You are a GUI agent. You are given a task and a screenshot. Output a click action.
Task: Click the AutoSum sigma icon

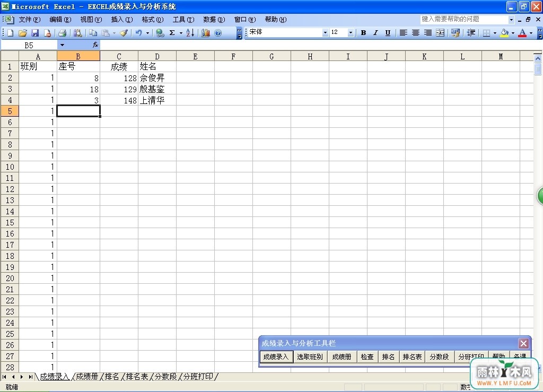[172, 33]
